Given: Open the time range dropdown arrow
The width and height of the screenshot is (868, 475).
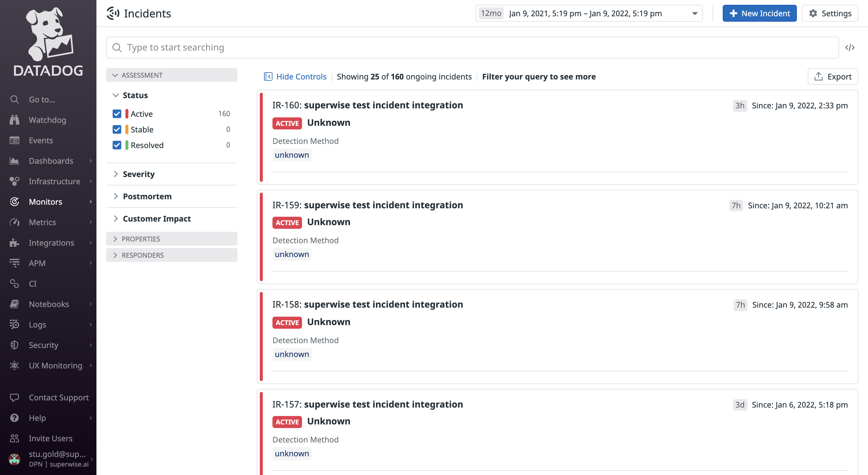Looking at the screenshot, I should pyautogui.click(x=694, y=14).
